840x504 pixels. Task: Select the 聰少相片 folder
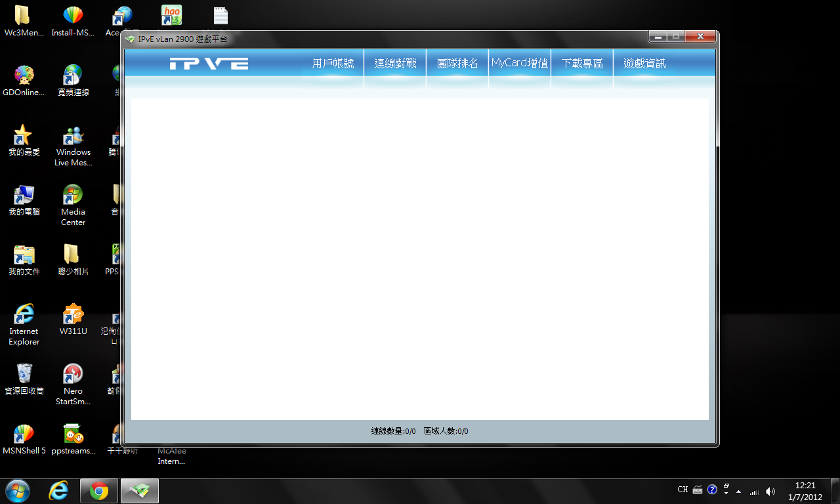[73, 260]
